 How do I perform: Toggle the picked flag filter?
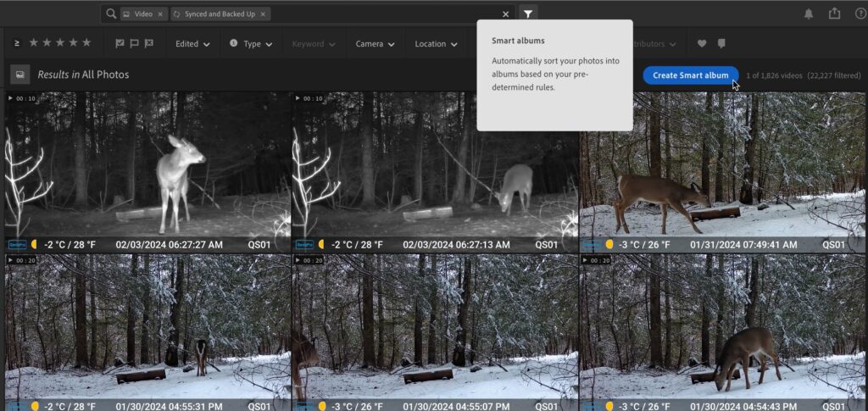120,44
